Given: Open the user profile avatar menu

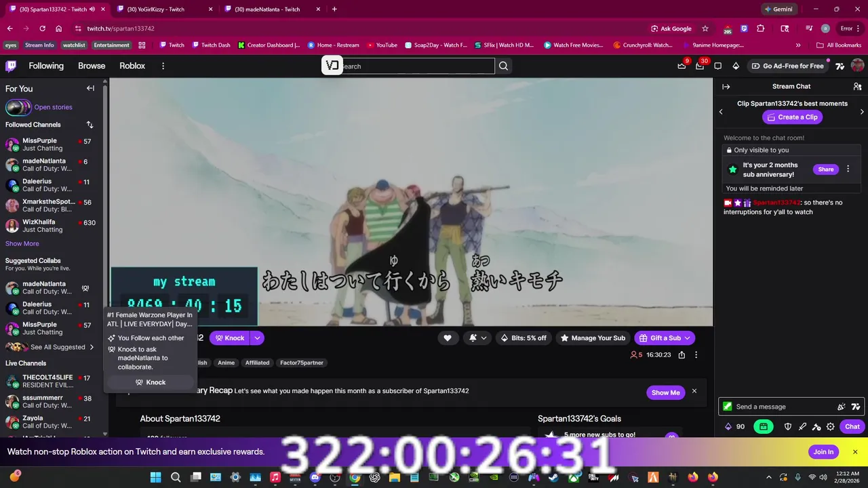Looking at the screenshot, I should [857, 66].
